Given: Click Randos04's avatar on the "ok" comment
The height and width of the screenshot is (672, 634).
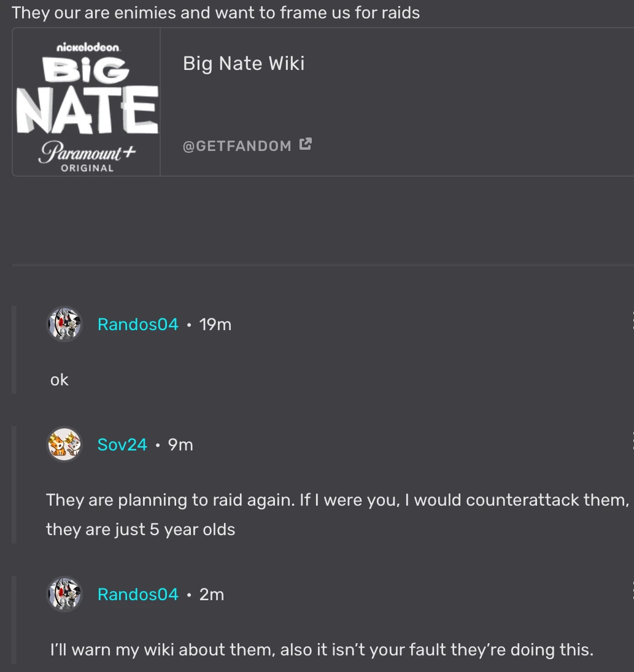Looking at the screenshot, I should (64, 323).
